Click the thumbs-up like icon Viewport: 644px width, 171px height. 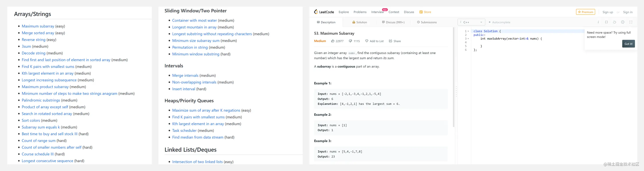tap(333, 41)
